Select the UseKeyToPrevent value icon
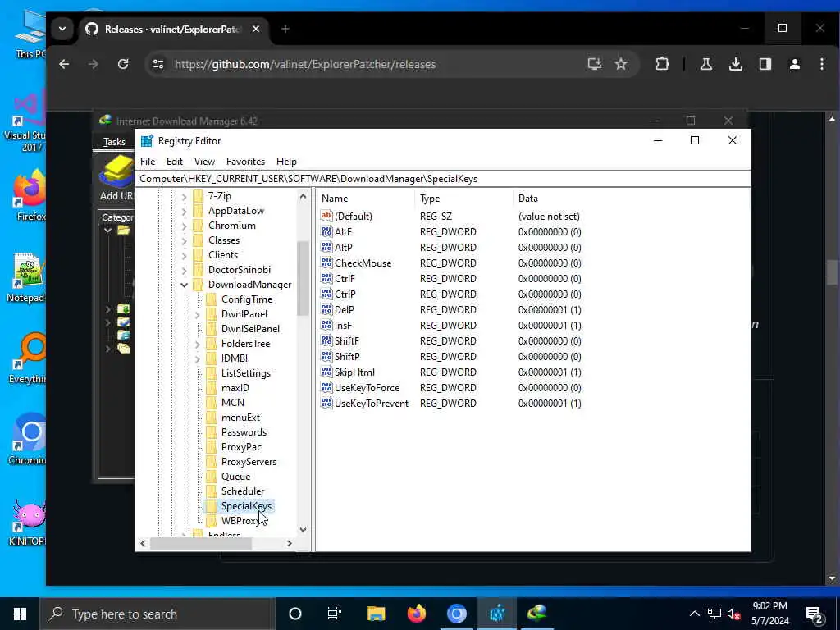 326,404
